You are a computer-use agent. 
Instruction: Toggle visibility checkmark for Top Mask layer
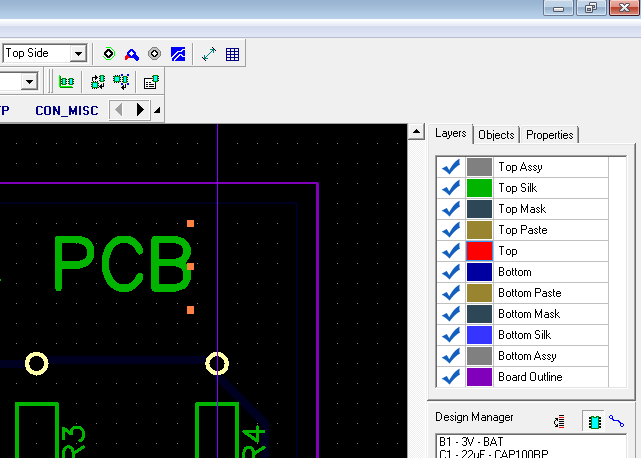pos(451,209)
